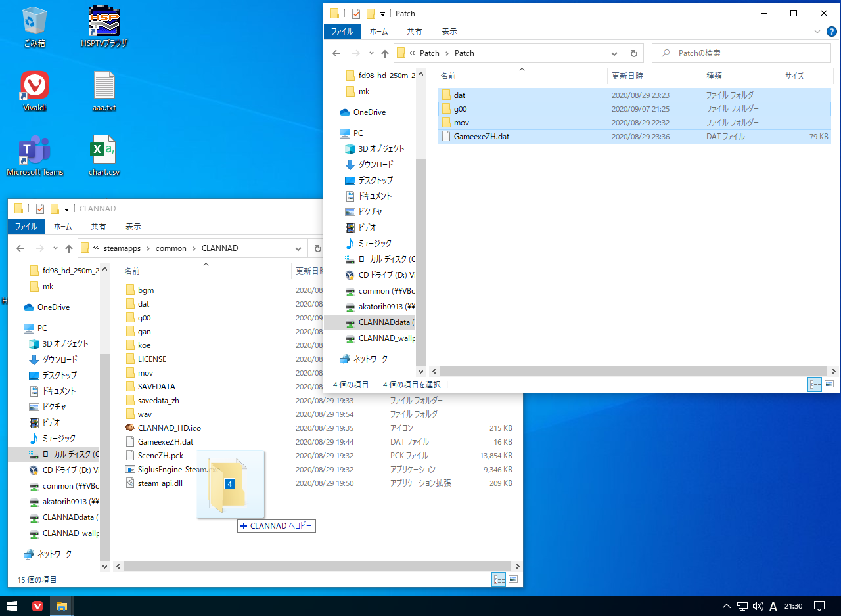Select GameexeZH.dat in the Patch window
This screenshot has height=616, width=841.
[x=634, y=137]
